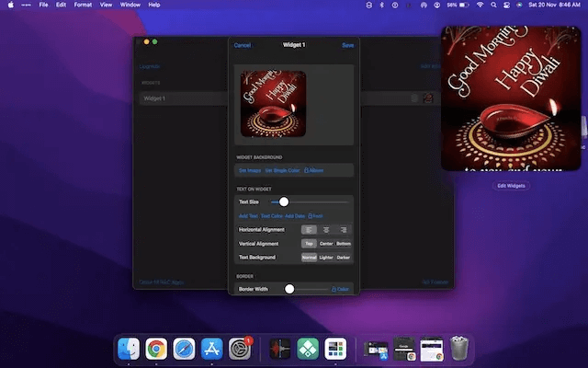Click Cancel in the widget editor

pos(243,45)
